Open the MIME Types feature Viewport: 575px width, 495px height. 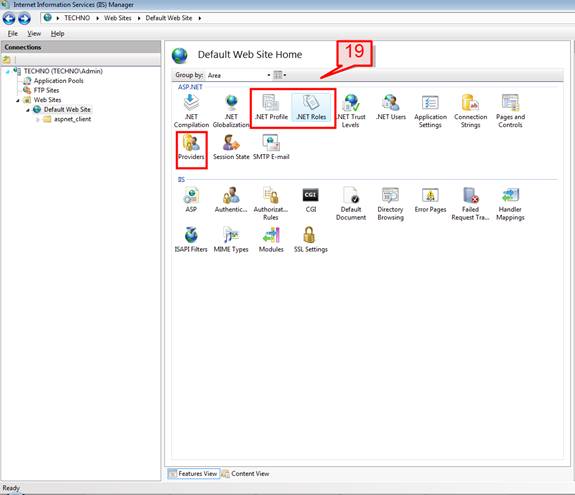pos(231,240)
